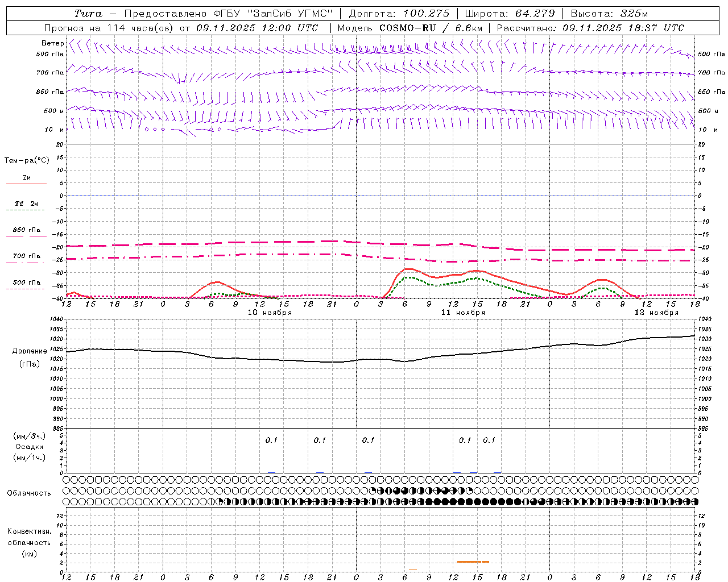728x582 pixels.
Task: Click '850 гПа' entry in temperature legend
Action: point(26,230)
